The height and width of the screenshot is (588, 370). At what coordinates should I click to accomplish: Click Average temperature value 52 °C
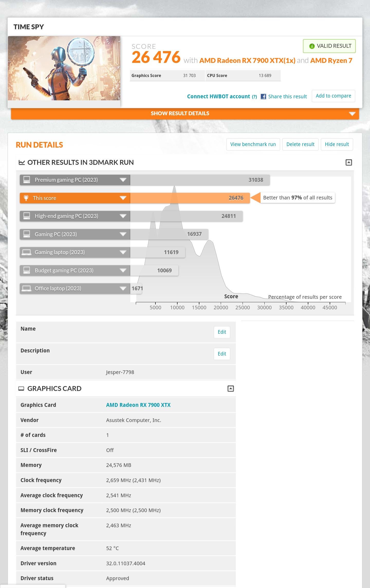coord(113,548)
